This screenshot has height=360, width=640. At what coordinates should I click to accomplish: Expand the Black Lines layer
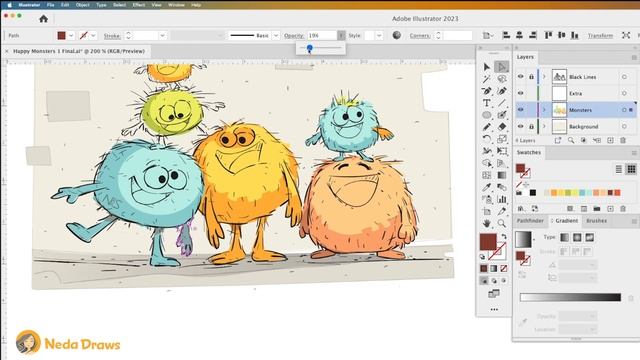coord(544,77)
